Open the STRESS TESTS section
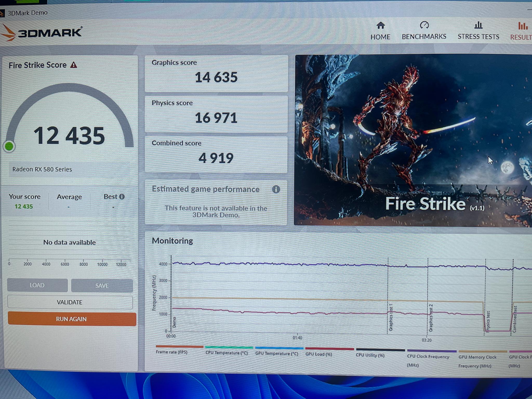This screenshot has width=532, height=399. (x=478, y=31)
